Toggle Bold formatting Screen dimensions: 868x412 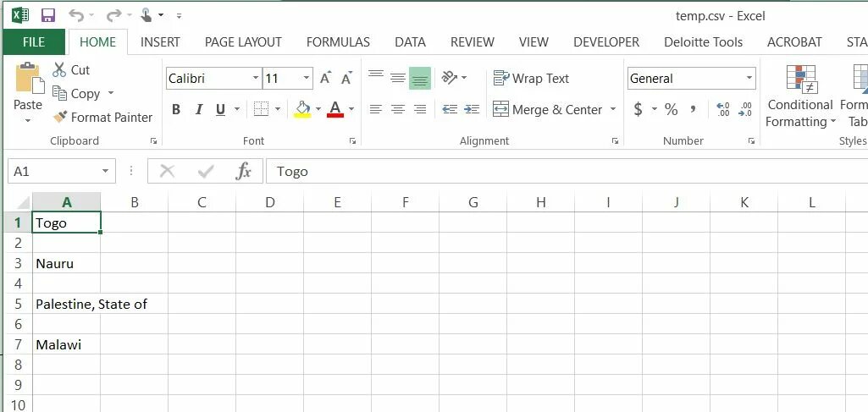pos(176,109)
